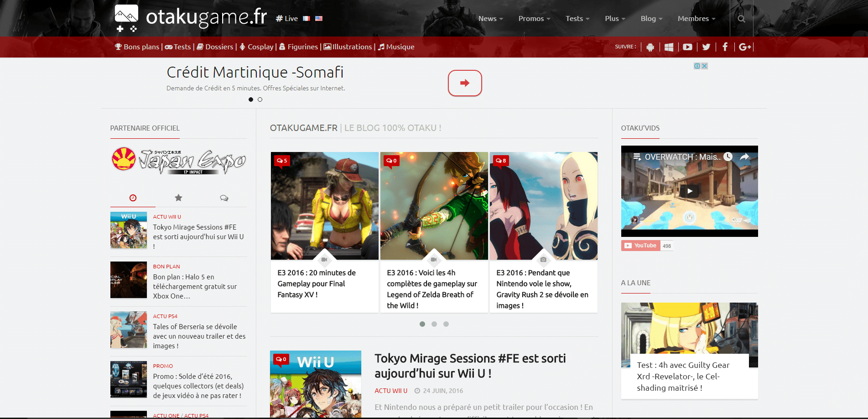Screen dimensions: 868x419
Task: Show second featured slider page dot
Action: 434,324
